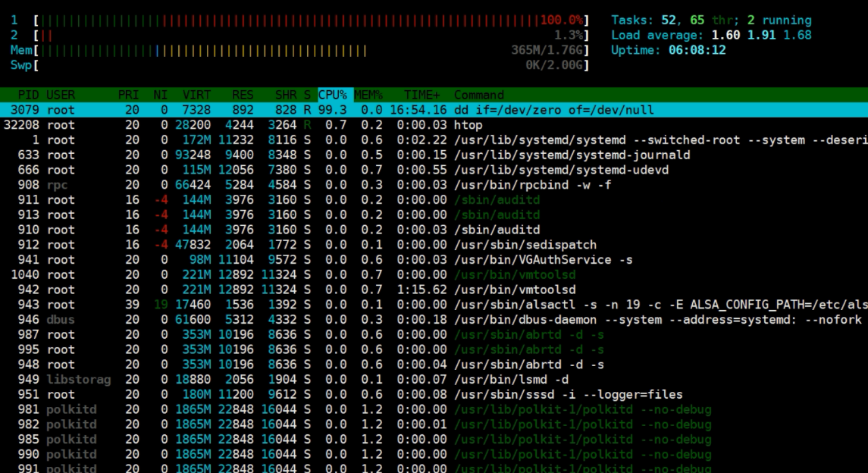The image size is (868, 473).
Task: Click the SHR column header
Action: point(287,95)
